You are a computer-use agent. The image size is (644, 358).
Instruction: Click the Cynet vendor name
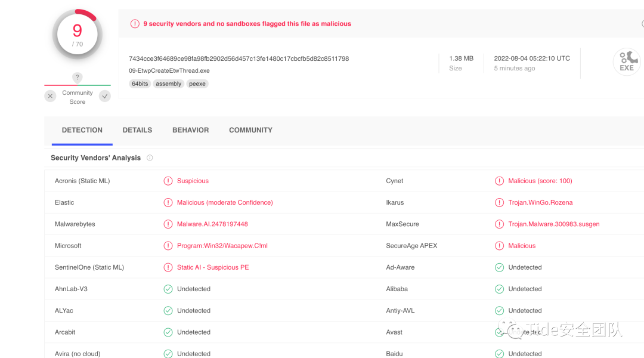tap(394, 181)
